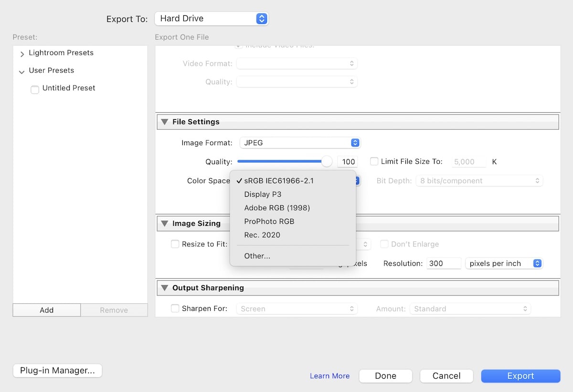Click the Export button
The image size is (573, 392).
[520, 376]
